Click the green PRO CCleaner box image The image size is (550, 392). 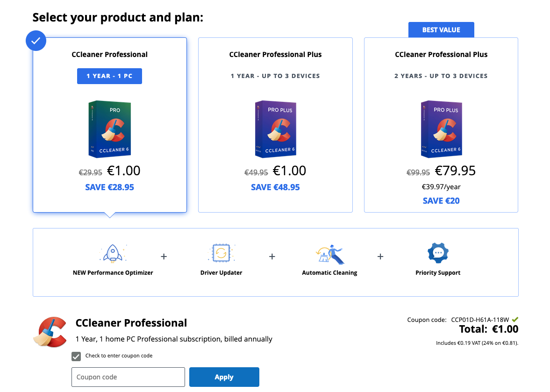[x=109, y=129]
